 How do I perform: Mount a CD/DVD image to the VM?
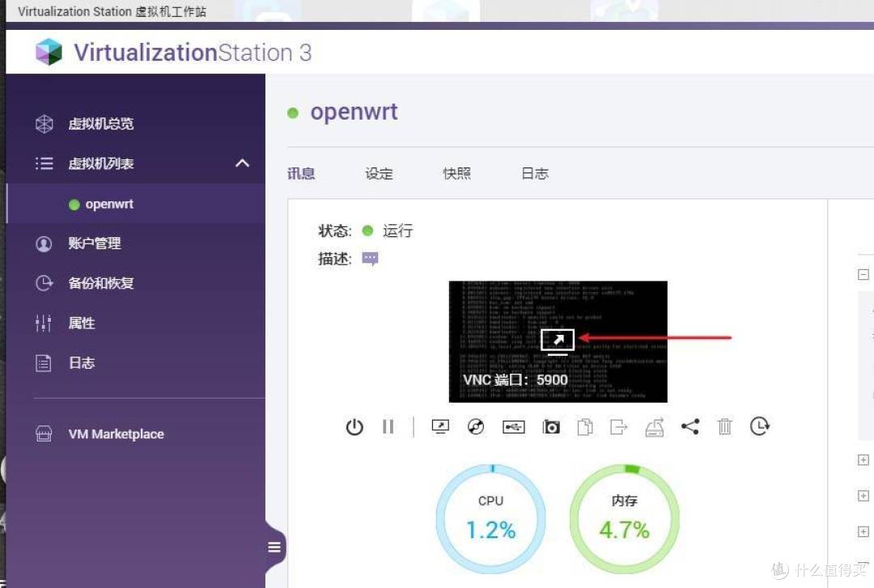[476, 426]
